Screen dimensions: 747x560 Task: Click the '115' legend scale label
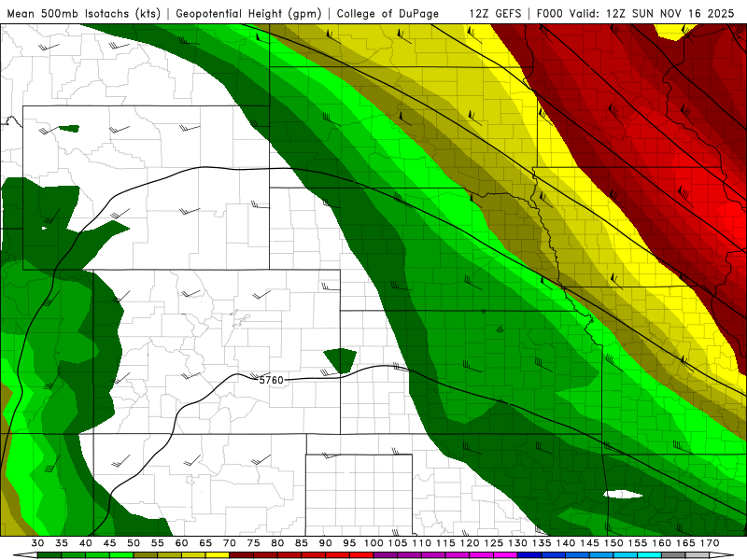click(445, 543)
